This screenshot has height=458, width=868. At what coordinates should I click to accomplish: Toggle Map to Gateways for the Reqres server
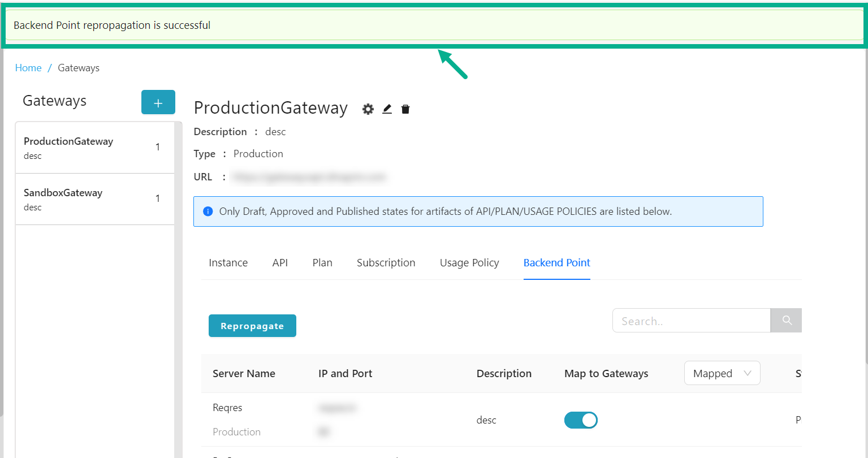tap(581, 420)
